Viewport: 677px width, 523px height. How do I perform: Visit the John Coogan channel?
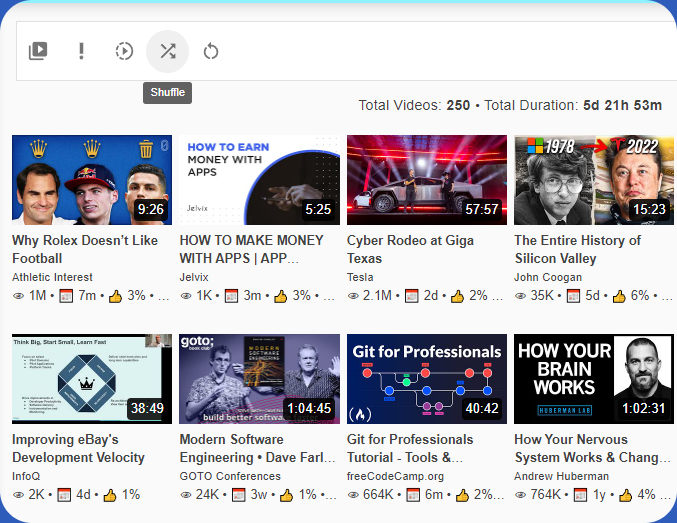(548, 277)
